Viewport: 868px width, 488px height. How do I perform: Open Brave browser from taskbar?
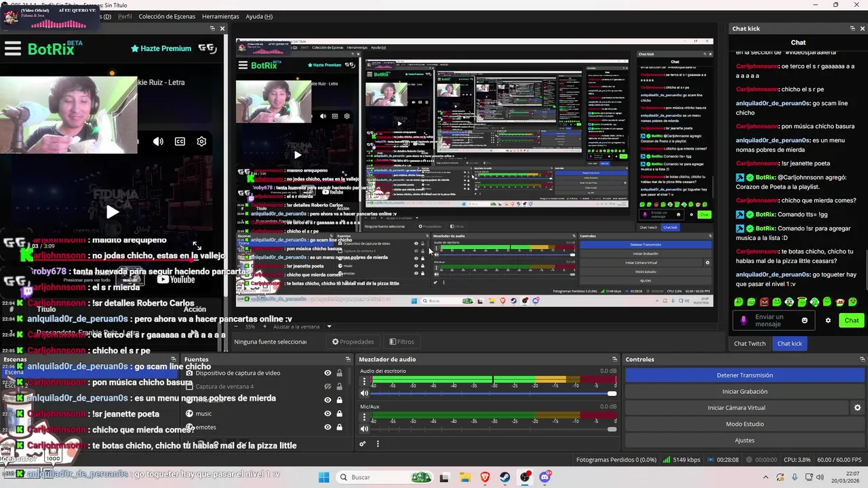[x=485, y=477]
